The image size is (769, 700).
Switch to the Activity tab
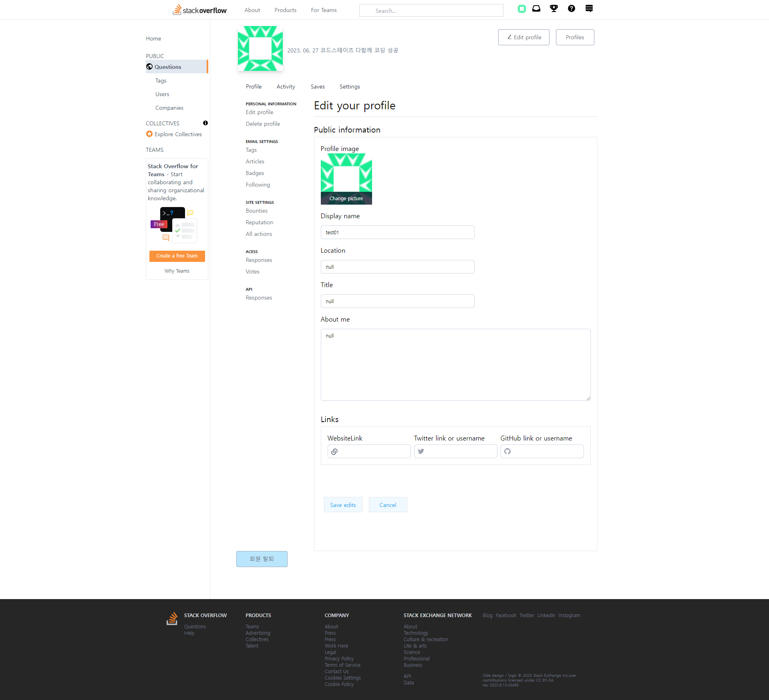(x=286, y=86)
